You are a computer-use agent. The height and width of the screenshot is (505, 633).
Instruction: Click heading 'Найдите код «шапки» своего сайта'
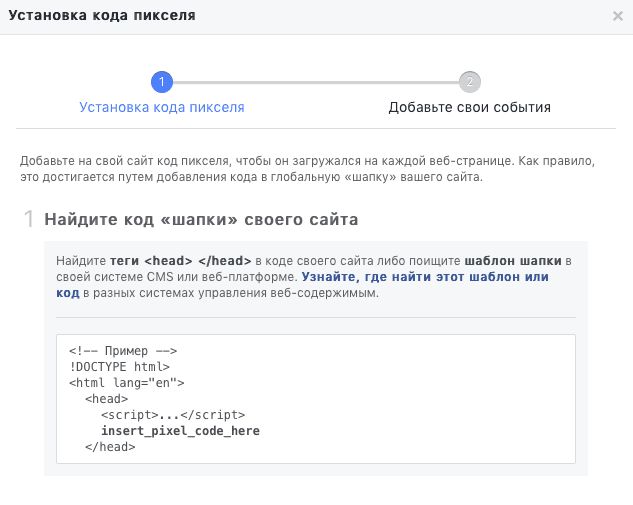pos(201,220)
